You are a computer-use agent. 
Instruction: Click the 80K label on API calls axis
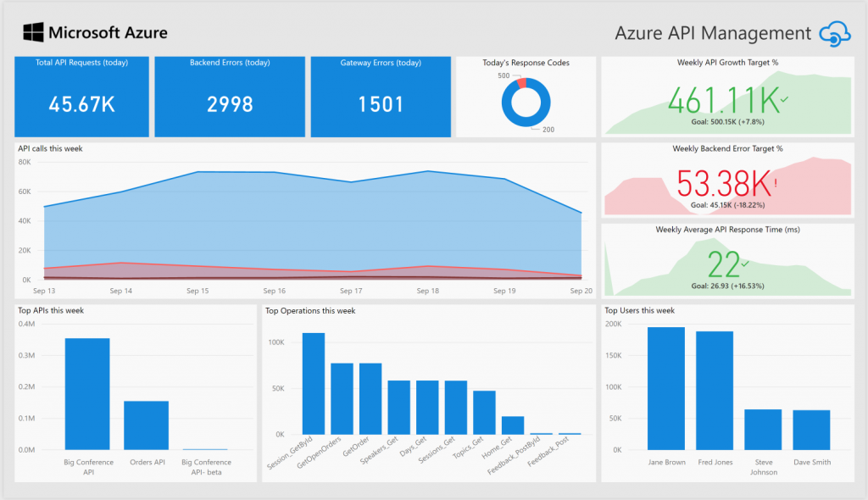pyautogui.click(x=25, y=162)
